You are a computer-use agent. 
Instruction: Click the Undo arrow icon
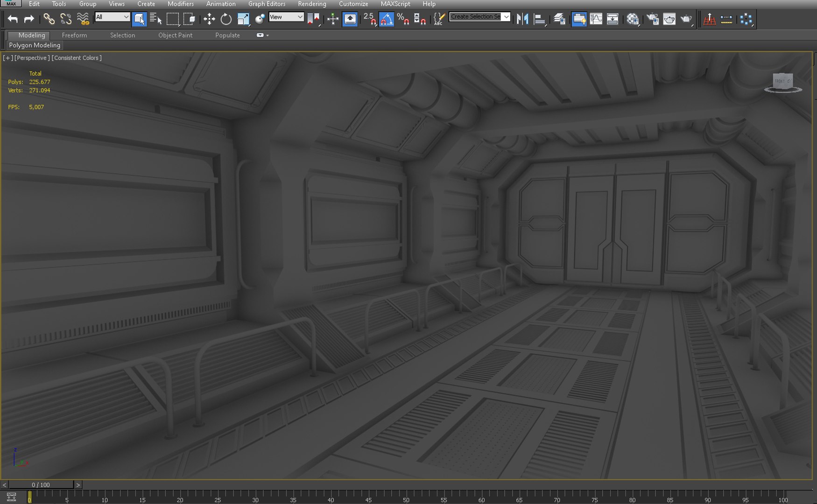point(13,19)
